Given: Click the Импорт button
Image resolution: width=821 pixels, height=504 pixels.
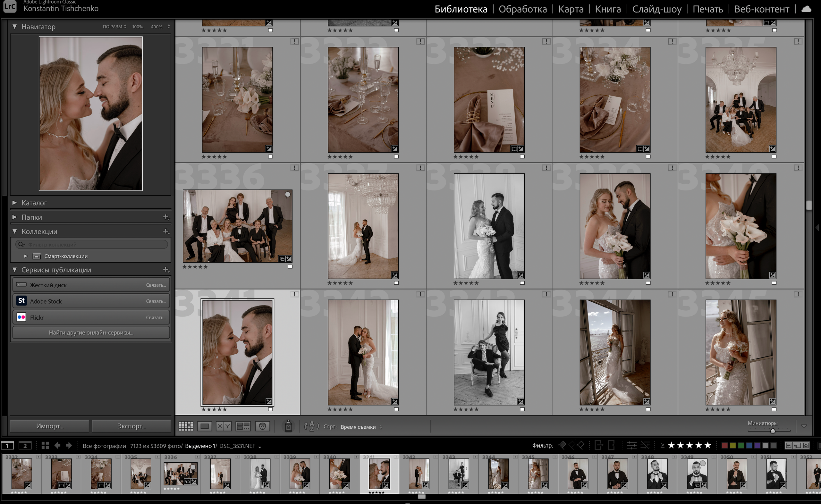Looking at the screenshot, I should (x=50, y=426).
